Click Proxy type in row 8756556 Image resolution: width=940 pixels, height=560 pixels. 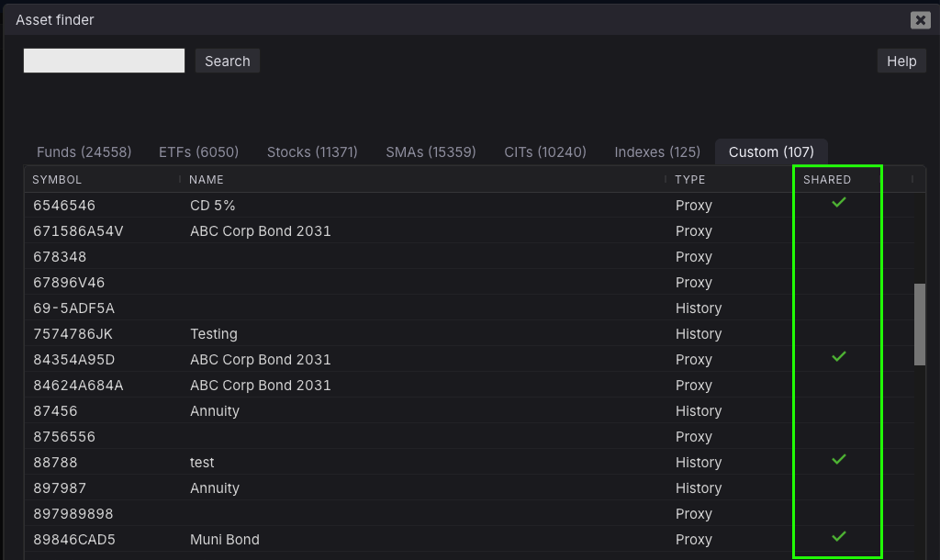pos(694,438)
